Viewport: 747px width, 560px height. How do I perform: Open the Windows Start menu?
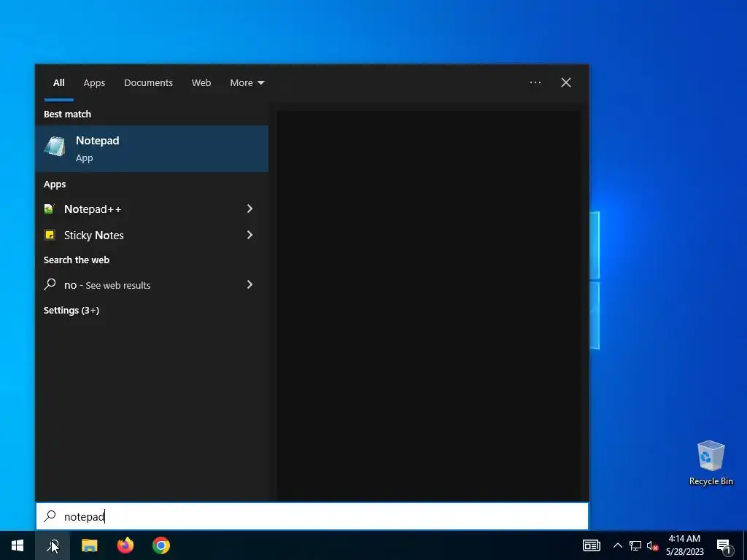pos(18,545)
